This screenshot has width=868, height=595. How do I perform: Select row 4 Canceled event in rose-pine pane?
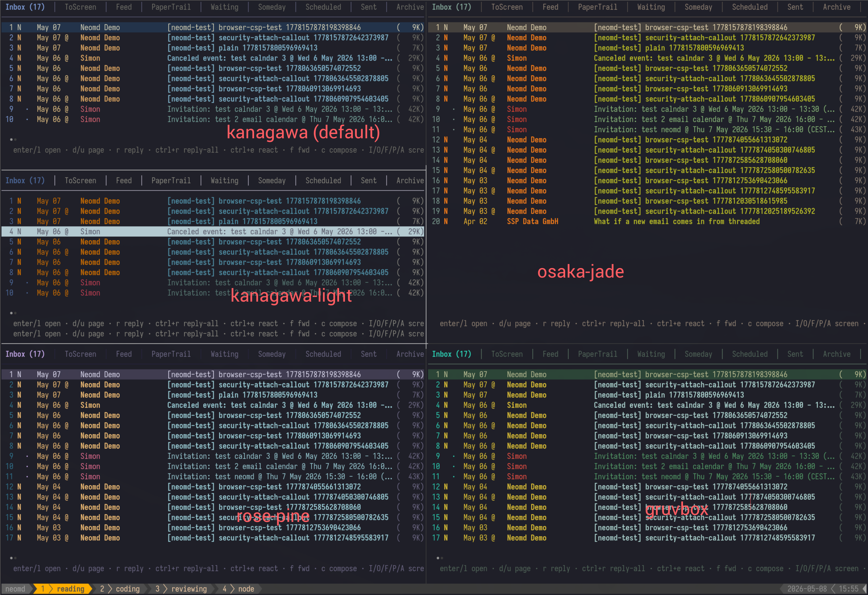pyautogui.click(x=213, y=405)
